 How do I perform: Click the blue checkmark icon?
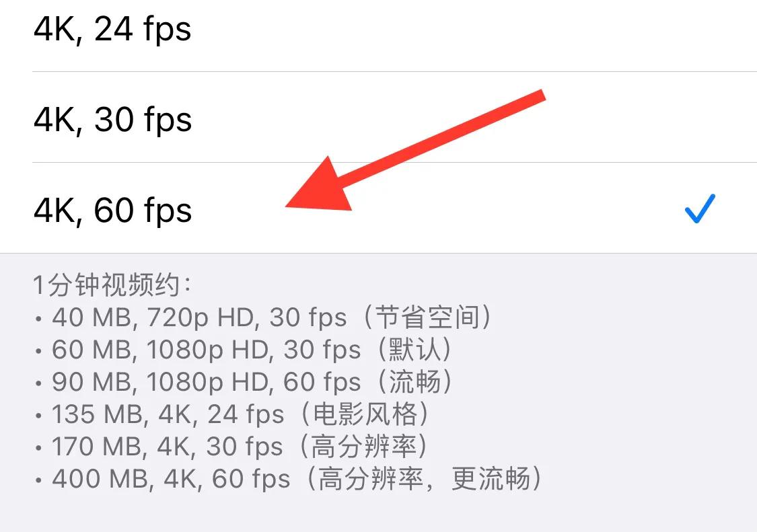tap(700, 208)
